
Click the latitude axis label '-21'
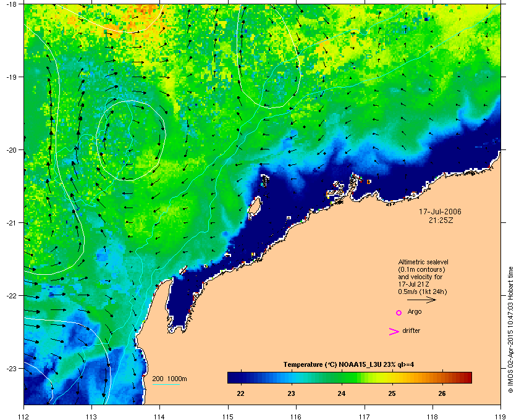coord(11,222)
